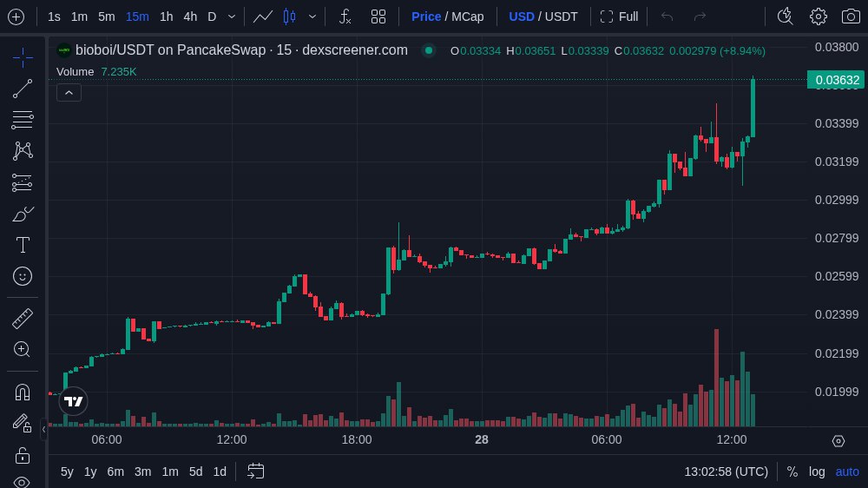868x488 pixels.
Task: Switch price display to MCap
Action: point(468,16)
